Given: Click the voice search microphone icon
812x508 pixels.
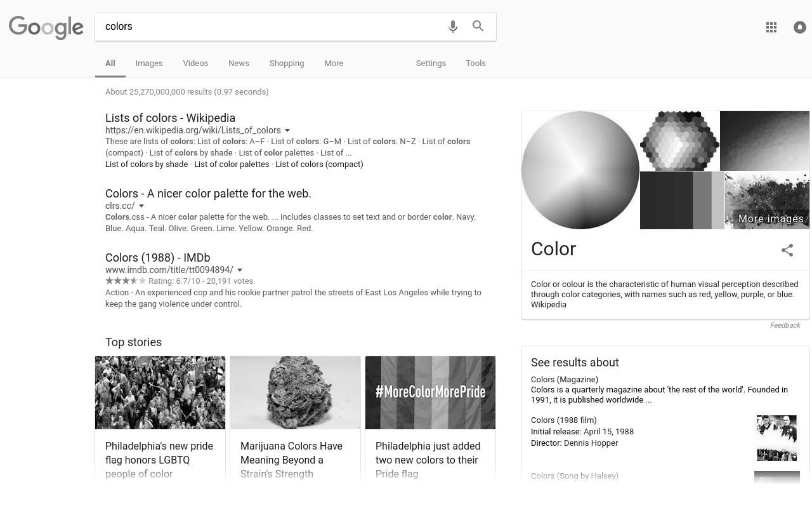Looking at the screenshot, I should pyautogui.click(x=453, y=27).
